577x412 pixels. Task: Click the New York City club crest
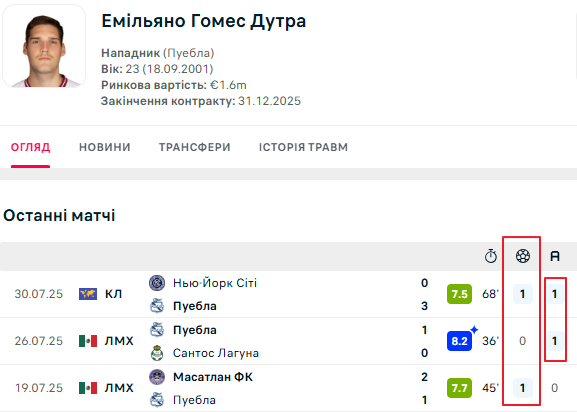pos(157,283)
